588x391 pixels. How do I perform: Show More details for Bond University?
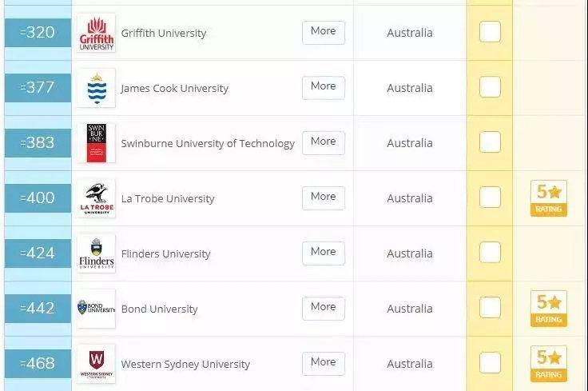324,309
